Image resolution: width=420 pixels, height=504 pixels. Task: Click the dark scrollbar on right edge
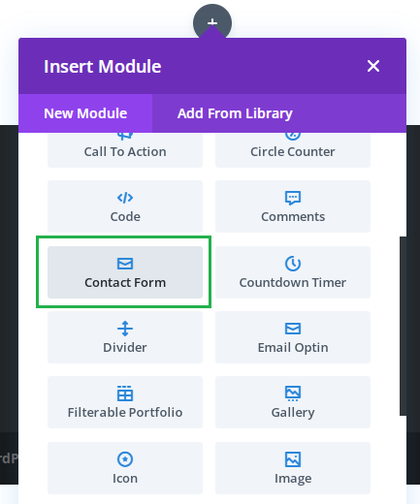[403, 326]
